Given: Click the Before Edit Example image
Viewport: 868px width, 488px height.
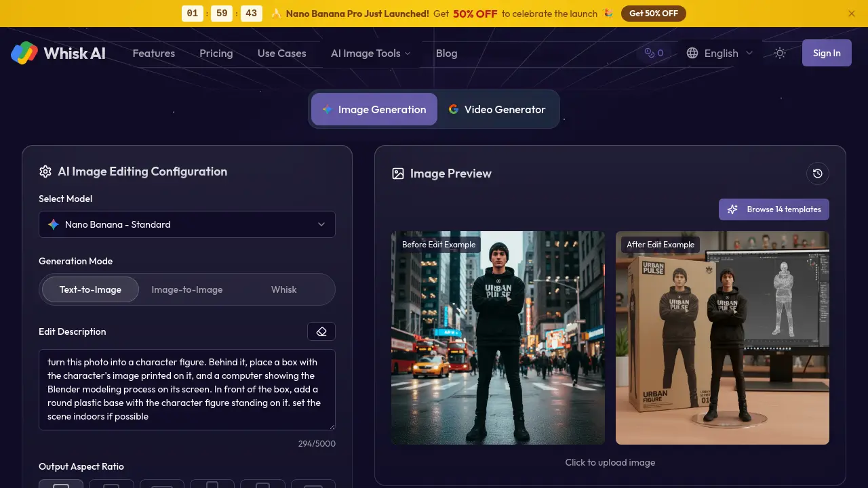Looking at the screenshot, I should click(x=498, y=338).
